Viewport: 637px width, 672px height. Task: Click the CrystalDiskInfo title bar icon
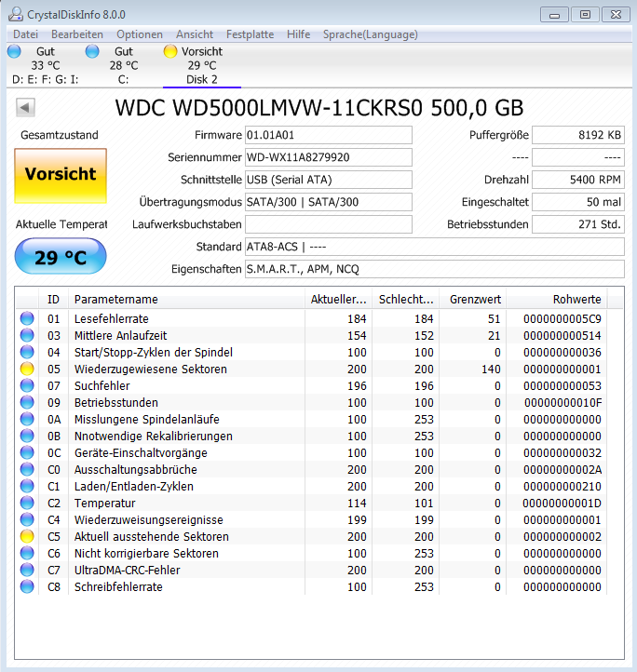pyautogui.click(x=16, y=14)
